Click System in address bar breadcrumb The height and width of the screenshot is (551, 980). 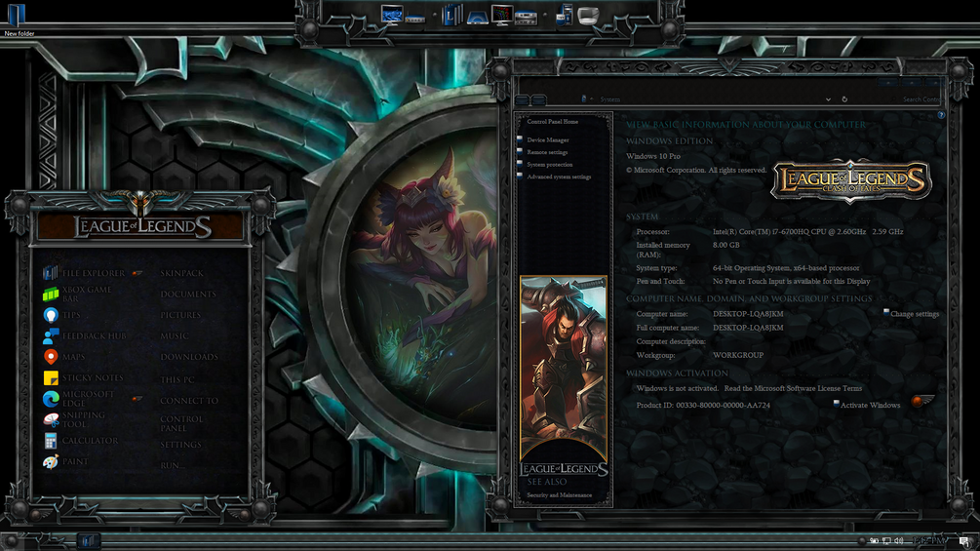610,99
